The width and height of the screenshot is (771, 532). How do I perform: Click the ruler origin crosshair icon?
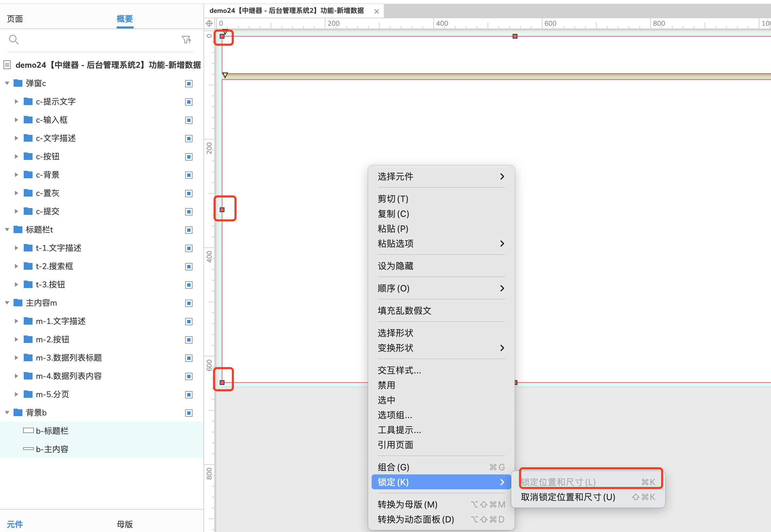tap(209, 23)
